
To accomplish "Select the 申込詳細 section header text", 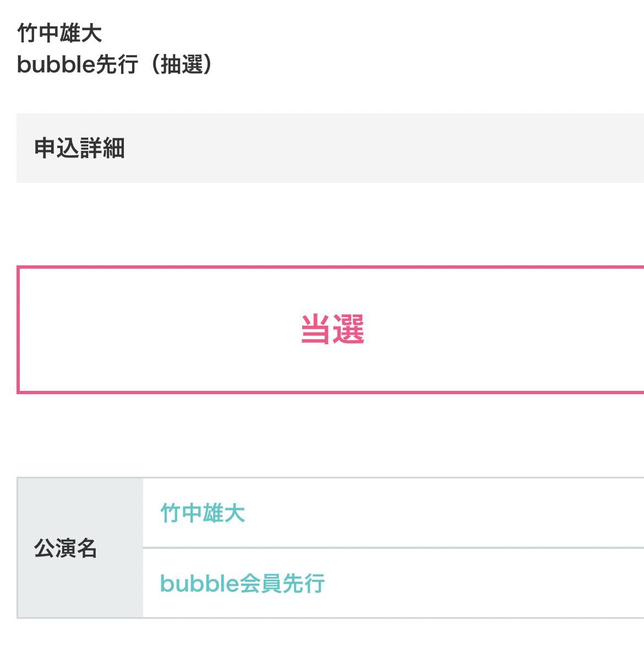I will pos(79,148).
